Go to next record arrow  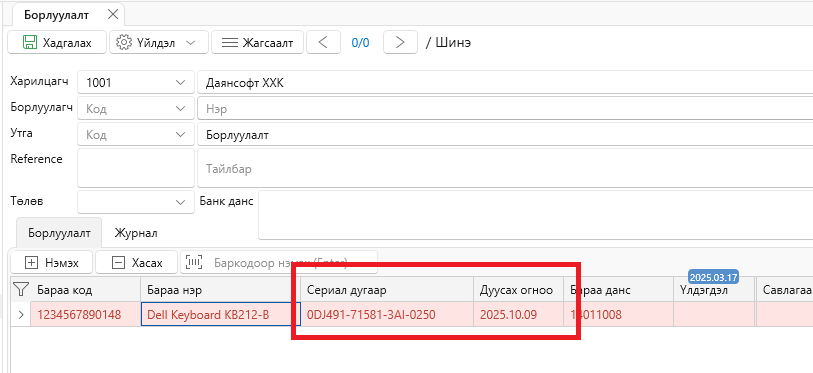pyautogui.click(x=400, y=43)
